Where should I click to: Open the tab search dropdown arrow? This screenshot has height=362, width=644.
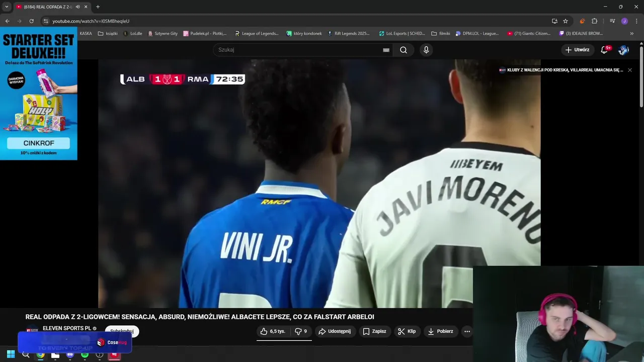[x=7, y=7]
